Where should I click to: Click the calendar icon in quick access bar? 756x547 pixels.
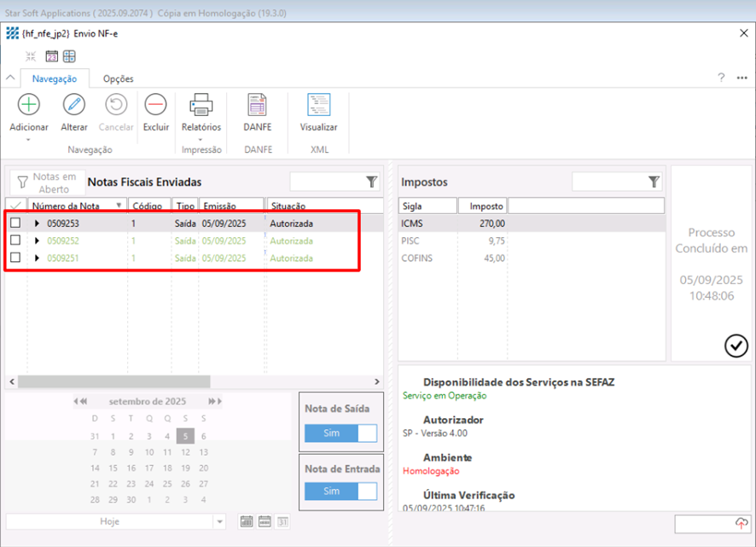(51, 56)
